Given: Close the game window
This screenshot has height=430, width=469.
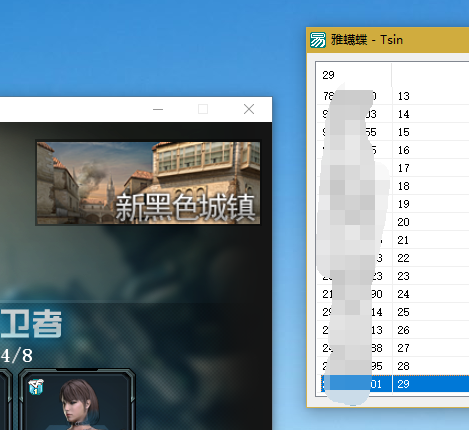Looking at the screenshot, I should (249, 109).
